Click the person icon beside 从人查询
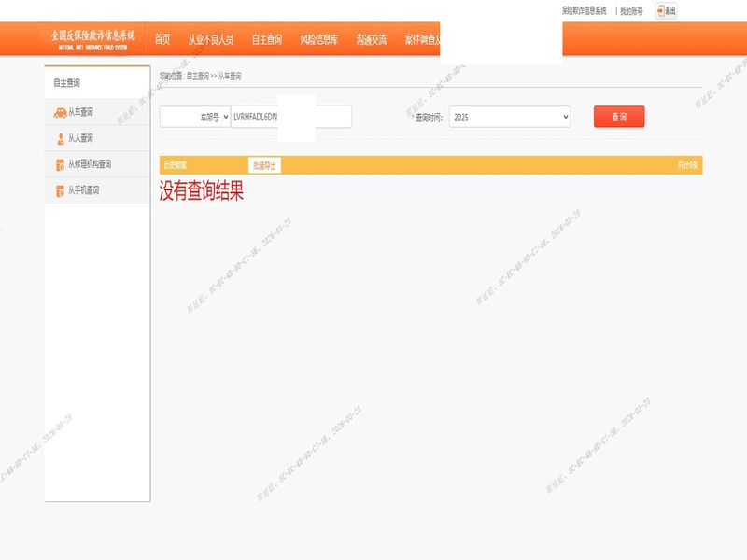The height and width of the screenshot is (560, 747). click(x=61, y=138)
